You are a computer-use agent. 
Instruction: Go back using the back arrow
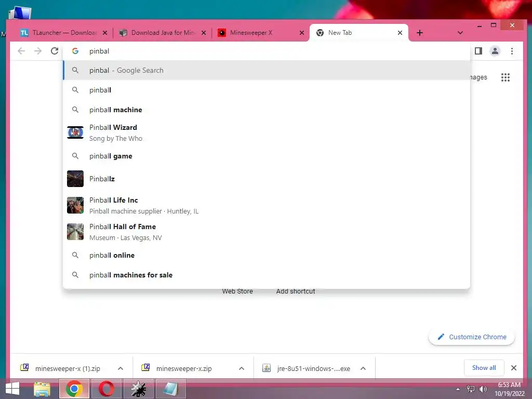click(21, 51)
